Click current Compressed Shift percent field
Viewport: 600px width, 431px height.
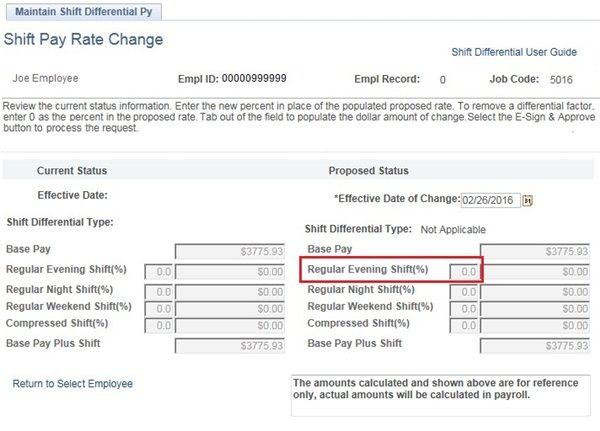tap(160, 325)
